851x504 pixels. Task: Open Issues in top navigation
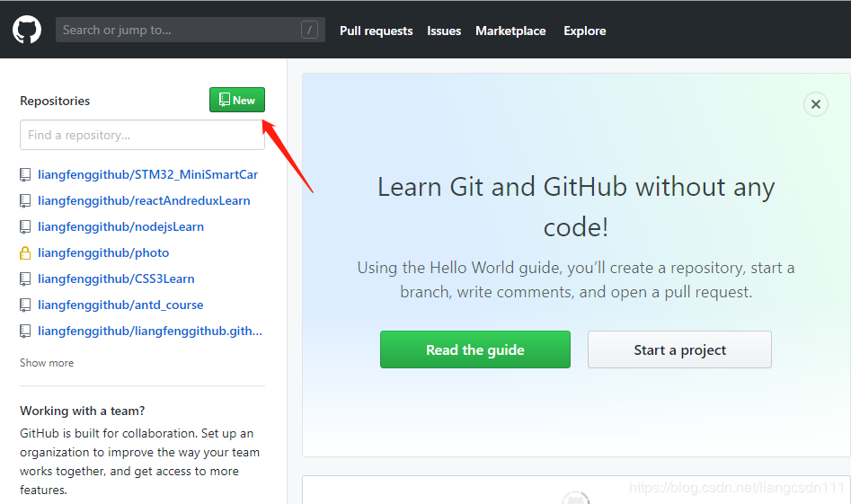[x=444, y=31]
